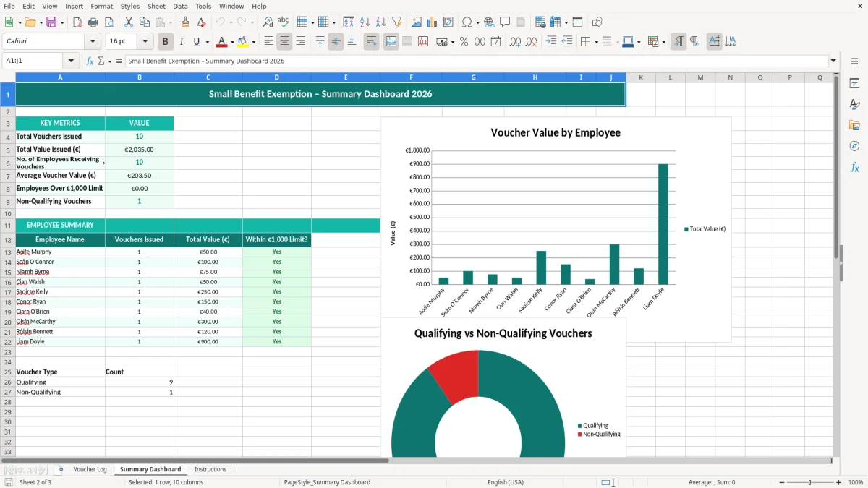The image size is (868, 488).
Task: Apply the yellow background color swatch
Action: [243, 42]
